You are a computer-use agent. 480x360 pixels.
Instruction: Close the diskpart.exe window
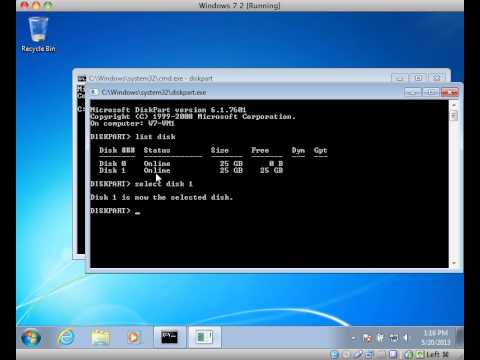pyautogui.click(x=449, y=92)
